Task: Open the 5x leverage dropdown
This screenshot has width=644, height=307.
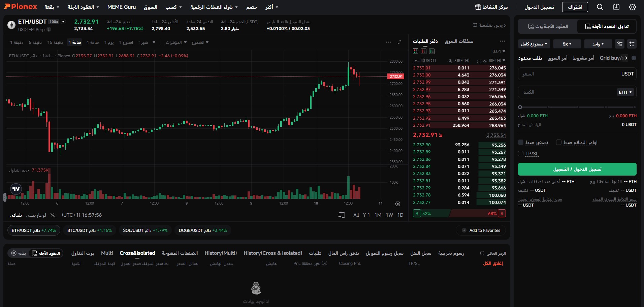Action: tap(567, 44)
